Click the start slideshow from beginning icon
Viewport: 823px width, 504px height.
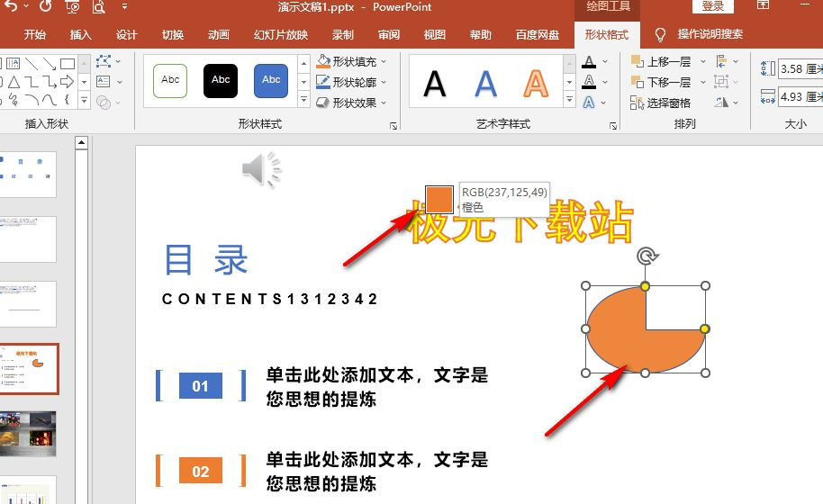point(72,6)
